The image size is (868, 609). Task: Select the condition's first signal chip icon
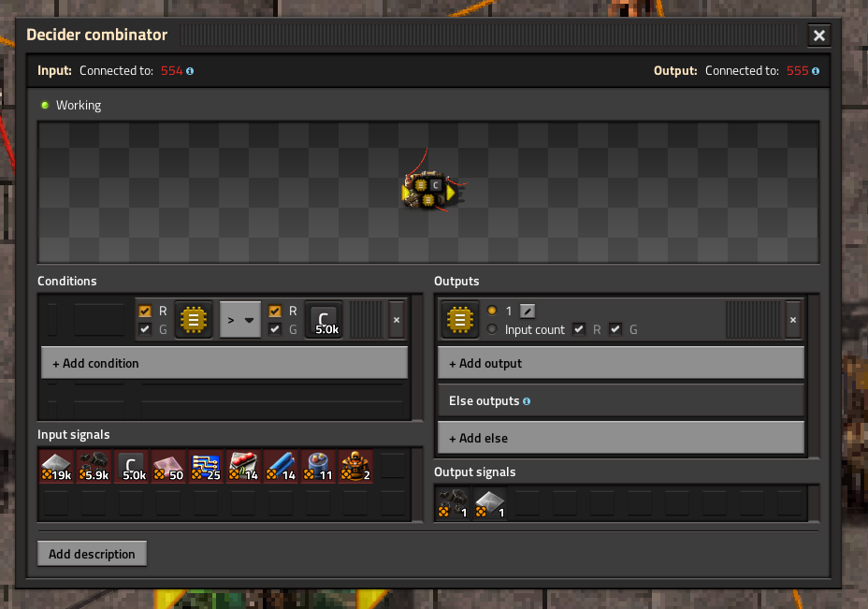194,319
